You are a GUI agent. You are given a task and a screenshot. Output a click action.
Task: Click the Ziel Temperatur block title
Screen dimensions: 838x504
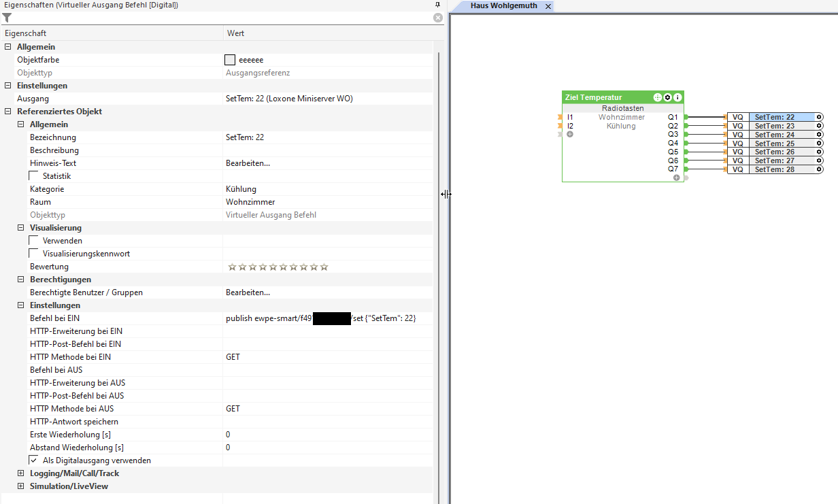pyautogui.click(x=593, y=97)
